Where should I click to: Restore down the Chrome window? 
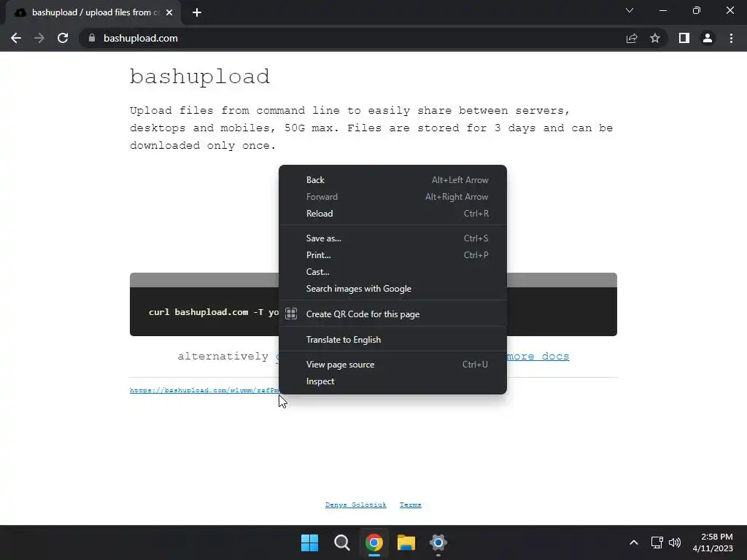coord(697,10)
